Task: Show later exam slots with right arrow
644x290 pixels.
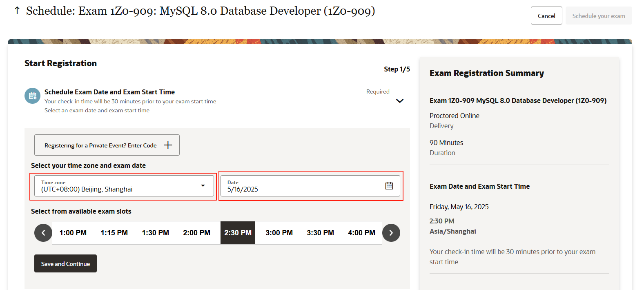Action: tap(391, 233)
